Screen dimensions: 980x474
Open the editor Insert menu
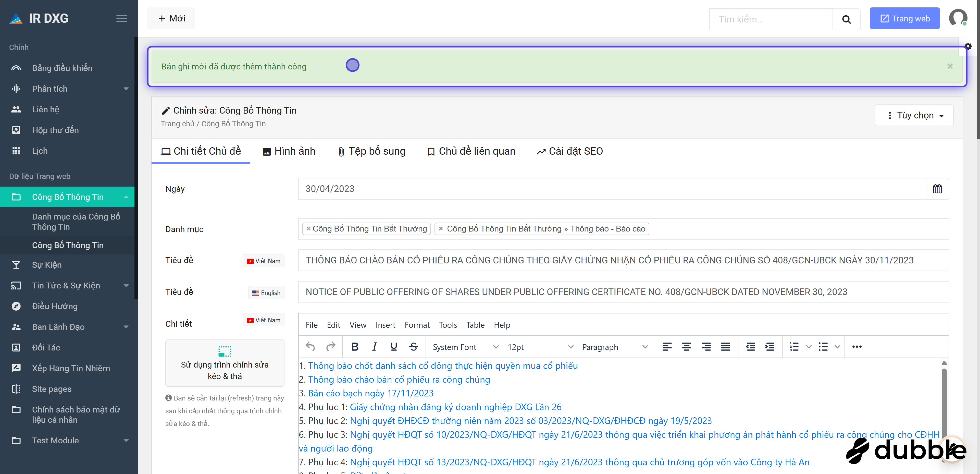click(x=385, y=325)
